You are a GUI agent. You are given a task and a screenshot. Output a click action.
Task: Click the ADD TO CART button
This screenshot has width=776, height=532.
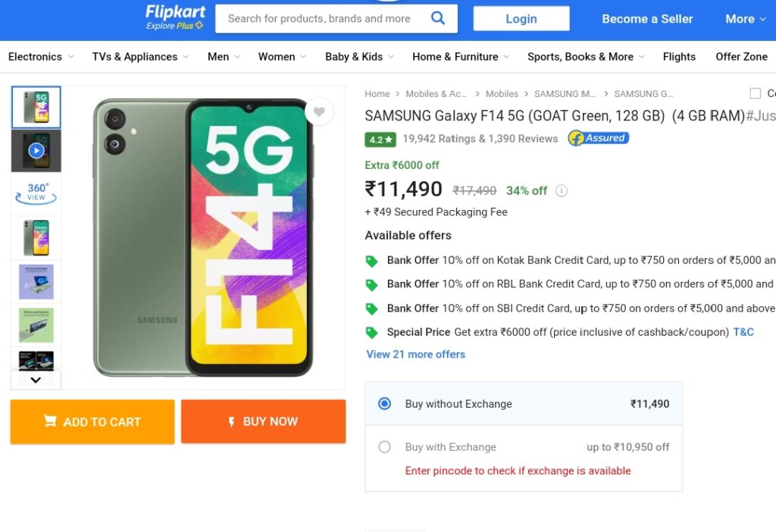pos(92,422)
